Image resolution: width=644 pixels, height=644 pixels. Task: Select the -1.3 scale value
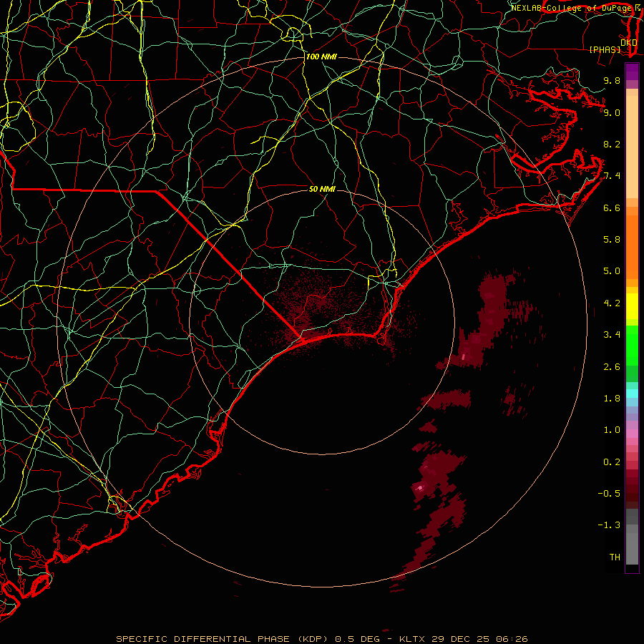coord(609,525)
